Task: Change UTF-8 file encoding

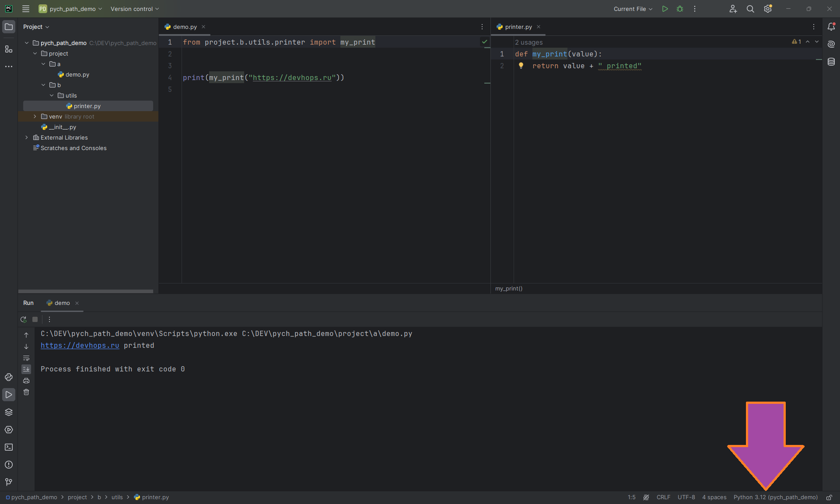Action: point(686,497)
